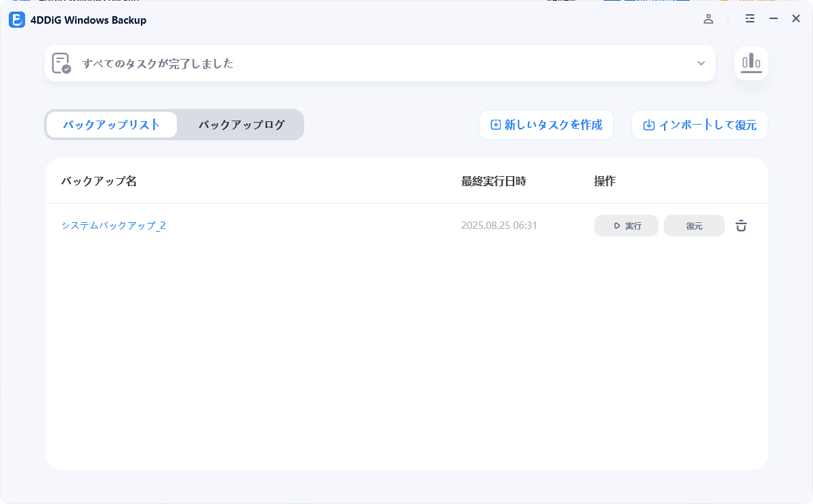Expand the task status dropdown arrow

click(701, 63)
